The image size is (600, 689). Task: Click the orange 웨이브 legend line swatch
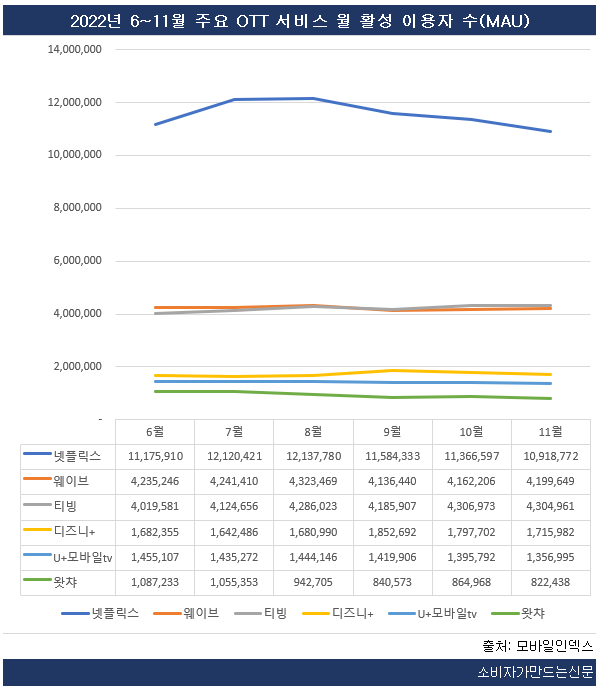pyautogui.click(x=167, y=613)
